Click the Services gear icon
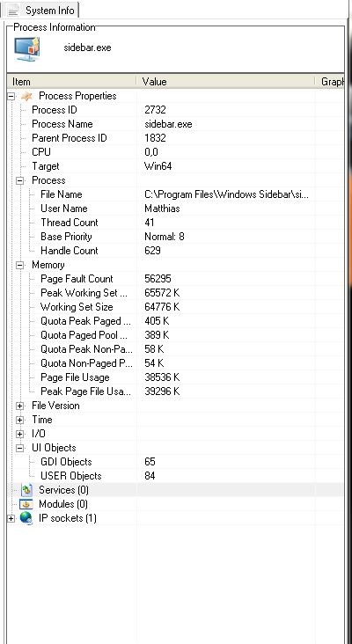The width and height of the screenshot is (352, 644). pos(26,490)
